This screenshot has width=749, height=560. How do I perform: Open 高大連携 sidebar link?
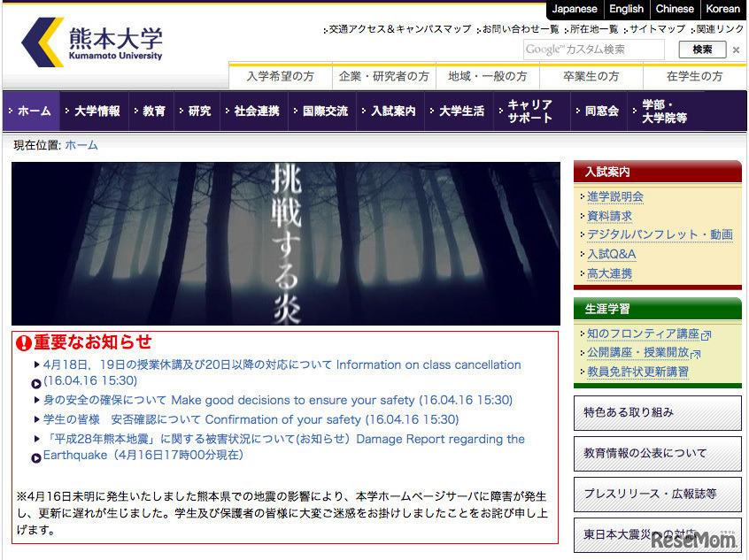pyautogui.click(x=609, y=274)
